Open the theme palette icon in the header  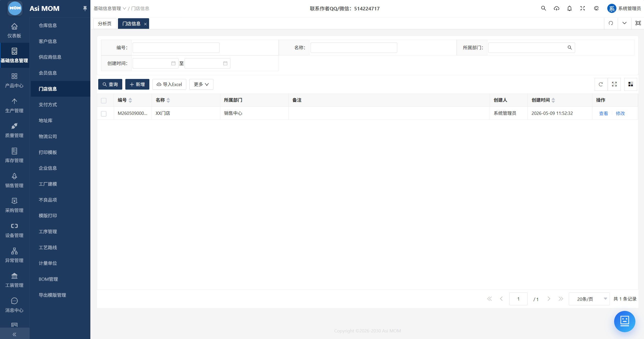(596, 8)
